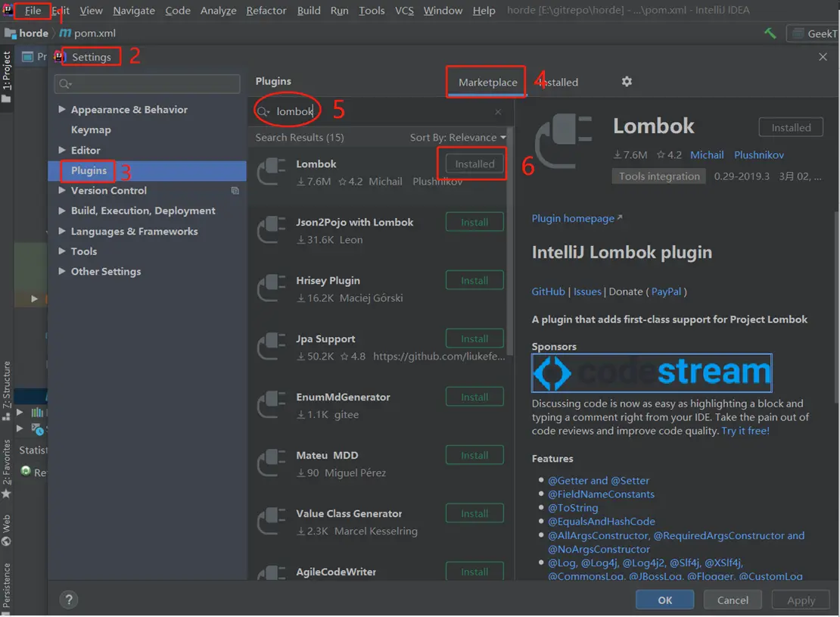
Task: Install the Jpa Support plugin
Action: [474, 338]
